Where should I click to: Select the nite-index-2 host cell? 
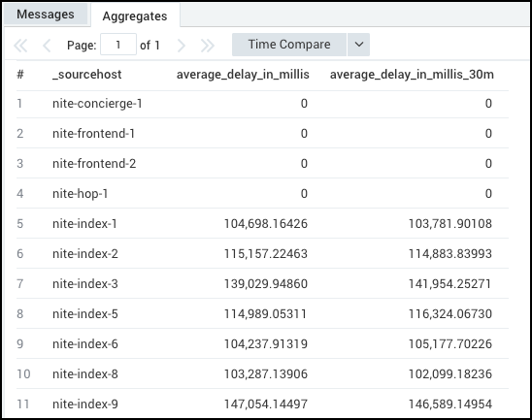click(85, 254)
